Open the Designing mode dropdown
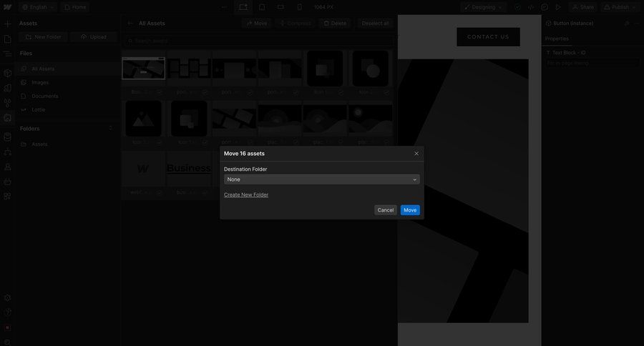This screenshot has width=644, height=346. click(x=483, y=7)
